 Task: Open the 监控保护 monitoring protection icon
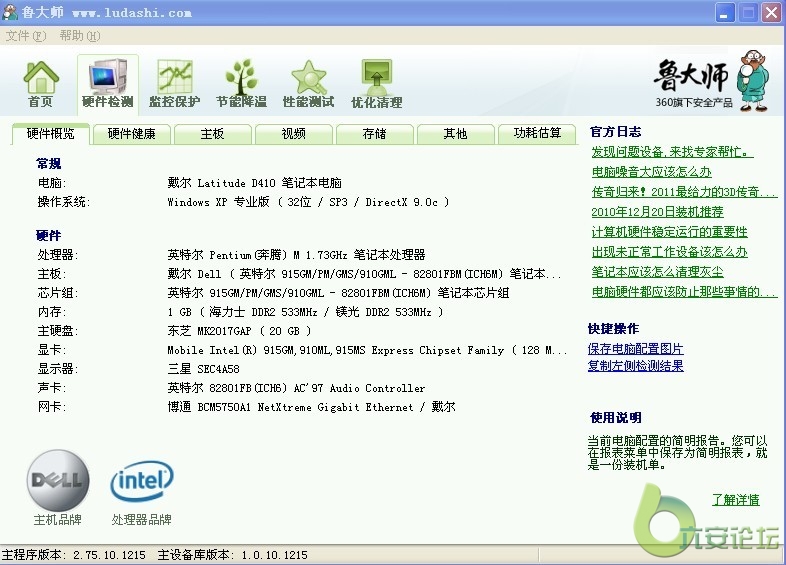[174, 84]
